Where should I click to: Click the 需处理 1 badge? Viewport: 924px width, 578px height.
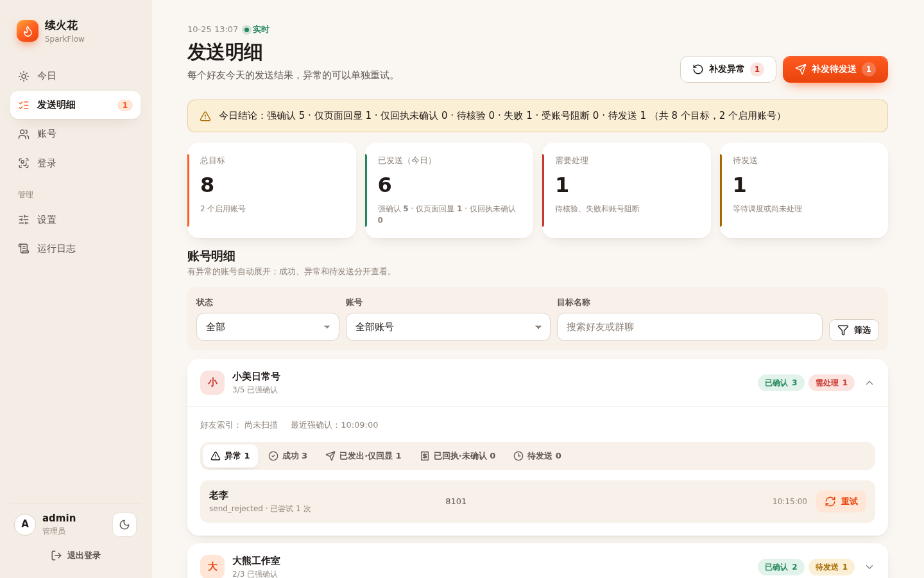pyautogui.click(x=832, y=383)
